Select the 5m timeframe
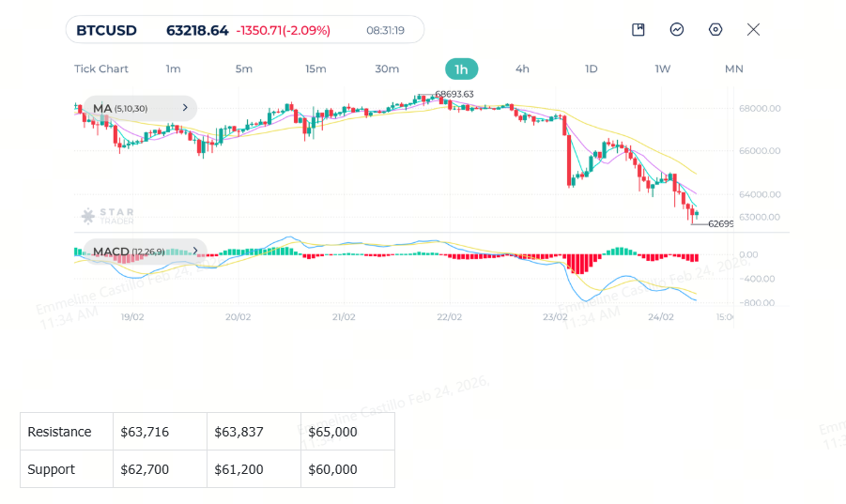 244,69
